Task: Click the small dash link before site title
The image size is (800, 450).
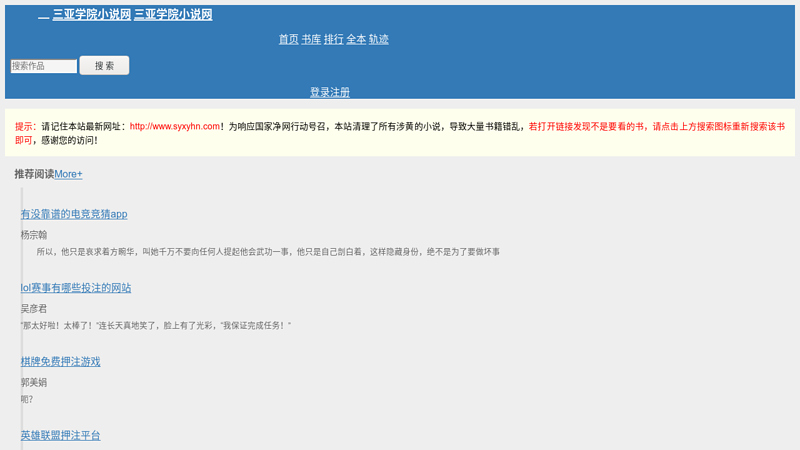Action: (44, 16)
